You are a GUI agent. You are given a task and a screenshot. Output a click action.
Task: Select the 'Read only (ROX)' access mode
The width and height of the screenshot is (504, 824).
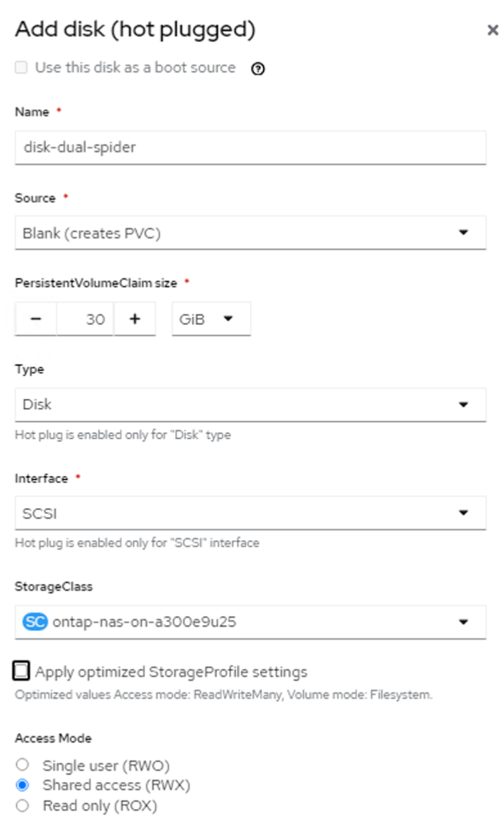coord(22,804)
